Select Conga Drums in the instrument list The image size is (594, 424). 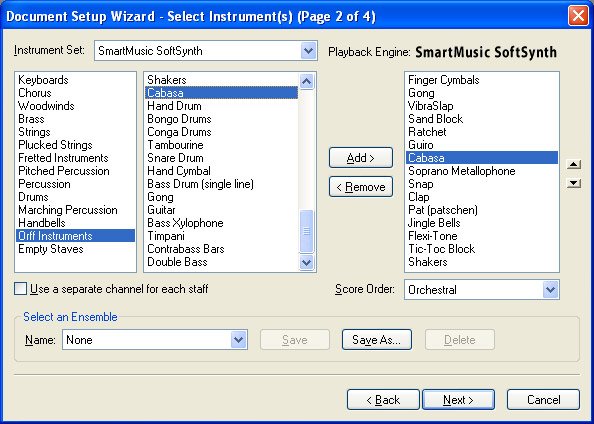(222, 132)
